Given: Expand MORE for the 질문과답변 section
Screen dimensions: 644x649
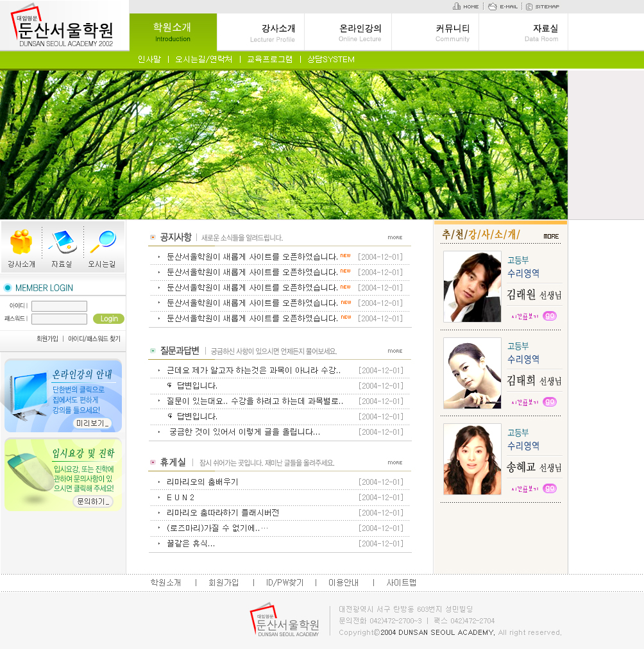Looking at the screenshot, I should [395, 351].
